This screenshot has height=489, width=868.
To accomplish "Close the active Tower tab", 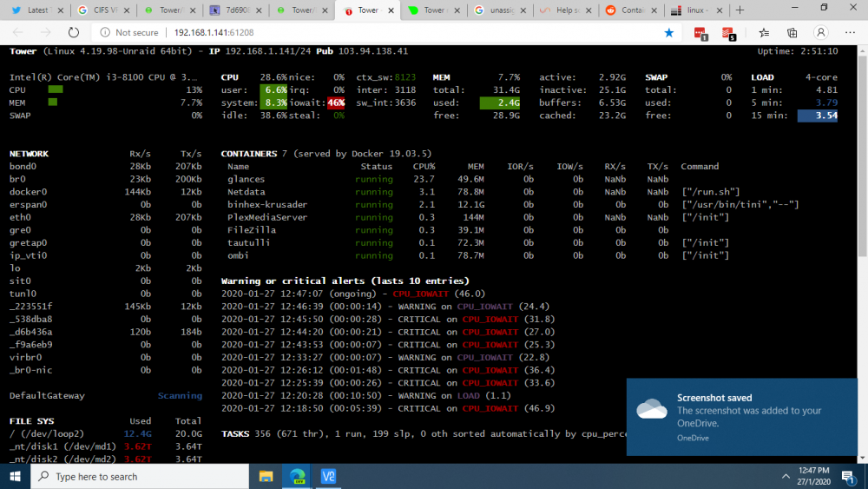I will pos(391,10).
